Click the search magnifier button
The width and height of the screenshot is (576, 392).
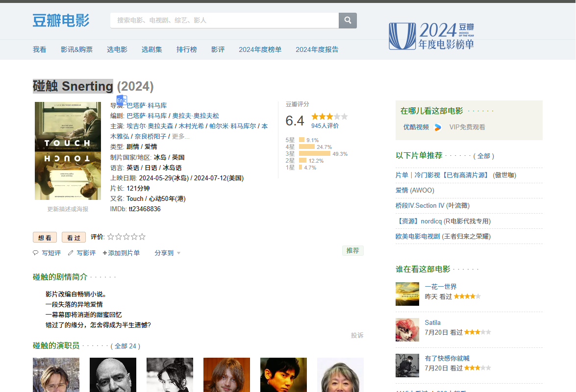(x=348, y=21)
